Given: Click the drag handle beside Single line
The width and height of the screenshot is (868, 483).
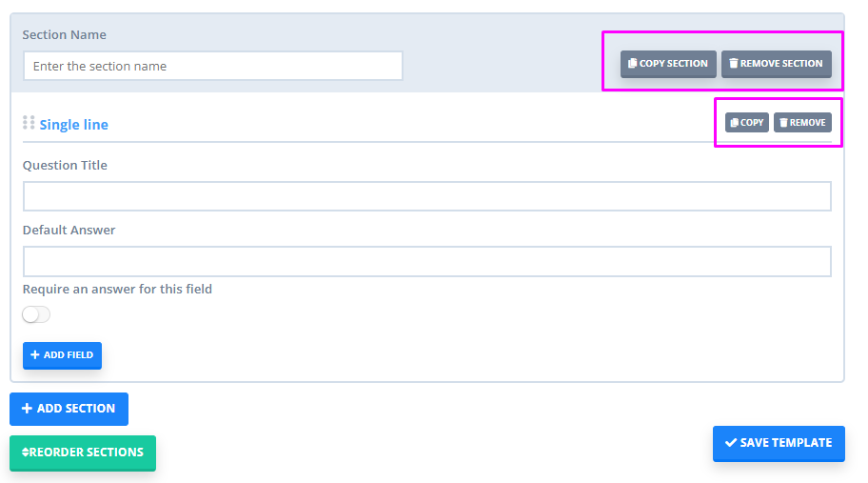Looking at the screenshot, I should tap(29, 123).
